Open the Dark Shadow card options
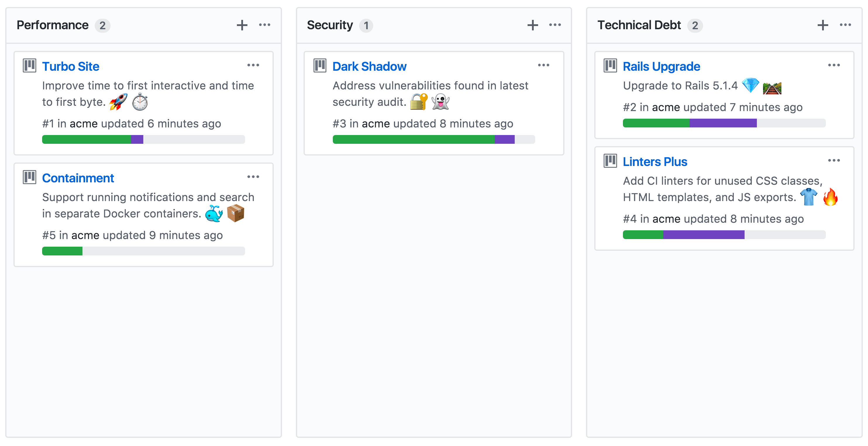This screenshot has height=446, width=868. pos(543,65)
